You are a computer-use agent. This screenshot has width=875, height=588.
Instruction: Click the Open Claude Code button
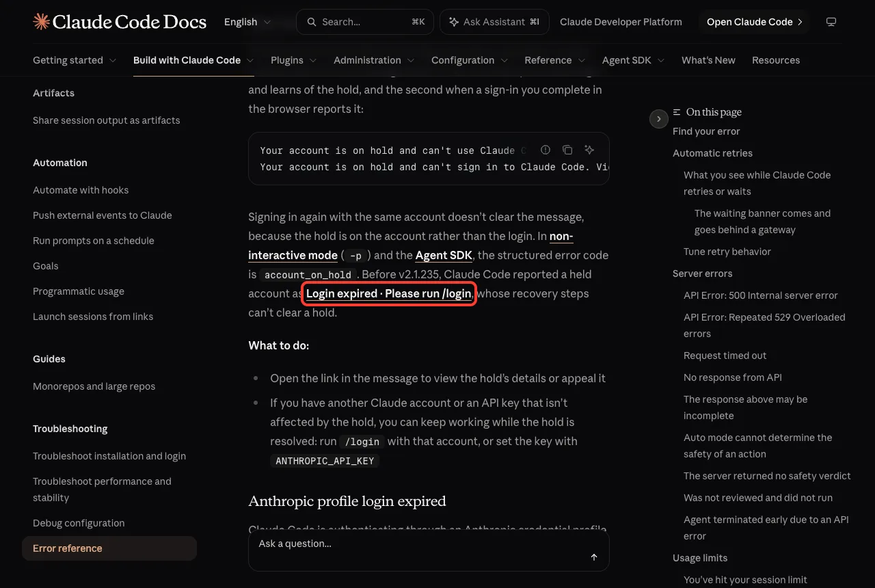click(755, 22)
